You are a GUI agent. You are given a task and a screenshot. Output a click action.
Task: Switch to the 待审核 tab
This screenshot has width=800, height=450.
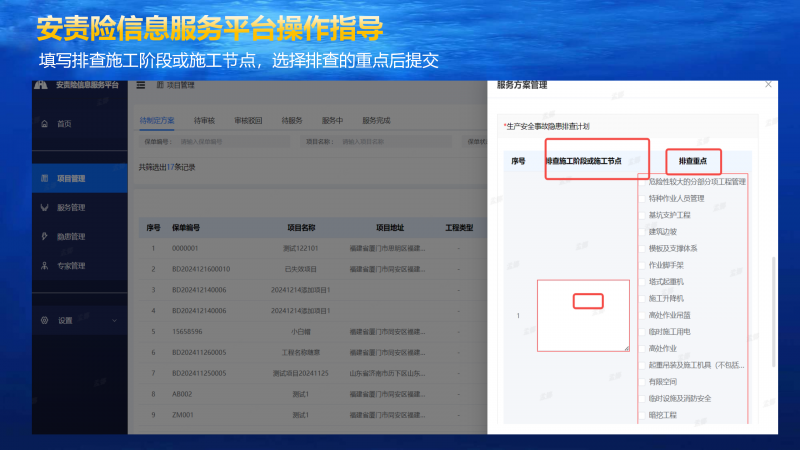pos(204,120)
